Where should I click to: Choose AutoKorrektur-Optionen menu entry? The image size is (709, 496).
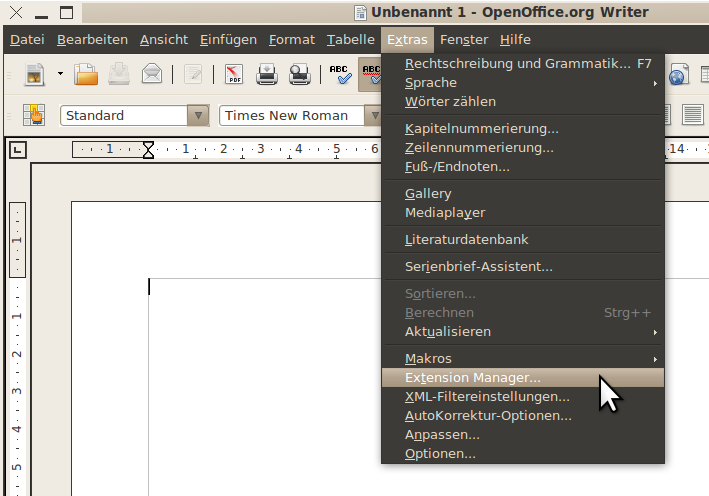(x=488, y=416)
